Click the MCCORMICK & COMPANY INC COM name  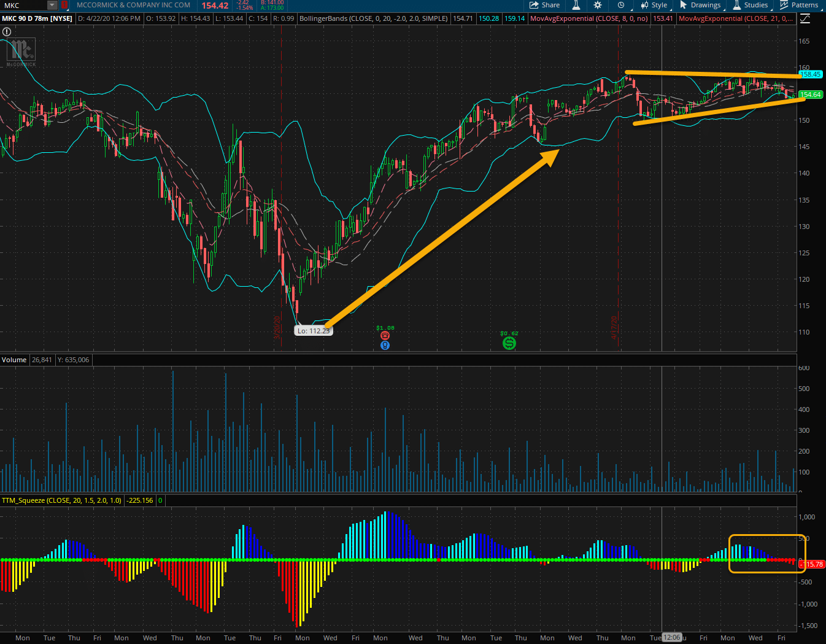click(133, 5)
